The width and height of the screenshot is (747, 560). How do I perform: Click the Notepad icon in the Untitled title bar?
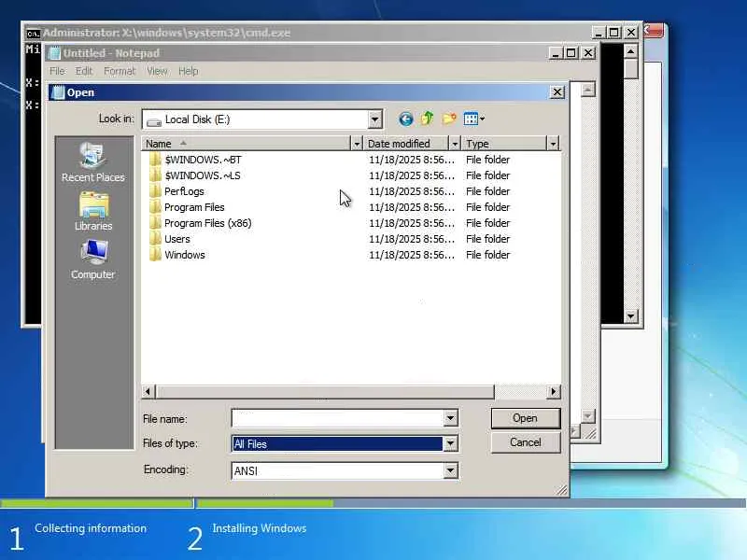pos(55,53)
